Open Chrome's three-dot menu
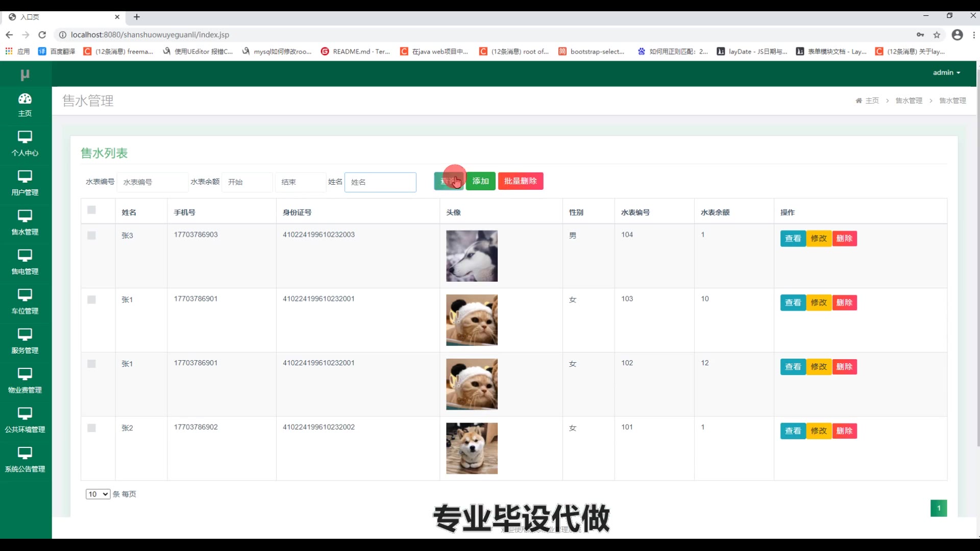 click(974, 35)
